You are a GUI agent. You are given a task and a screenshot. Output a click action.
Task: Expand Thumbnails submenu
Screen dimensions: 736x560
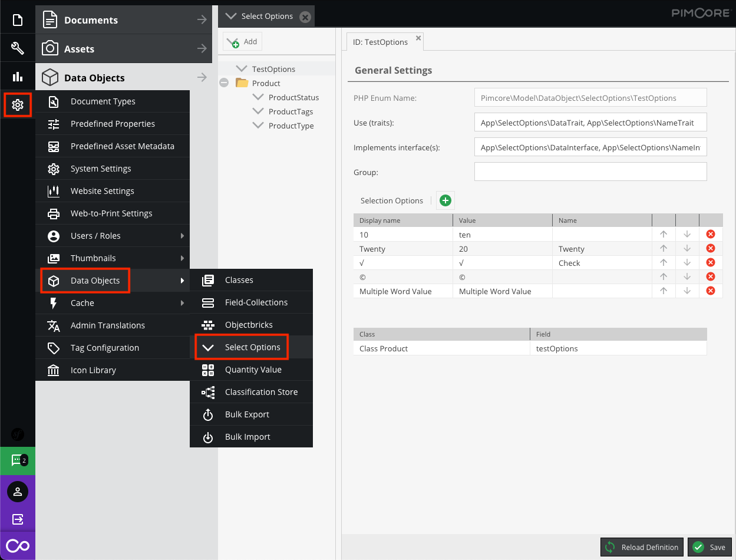pyautogui.click(x=113, y=258)
